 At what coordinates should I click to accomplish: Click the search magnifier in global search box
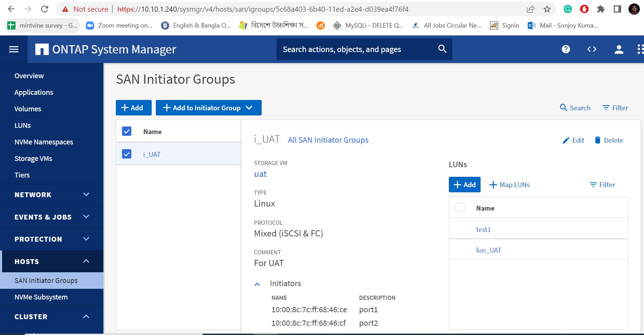pyautogui.click(x=442, y=49)
